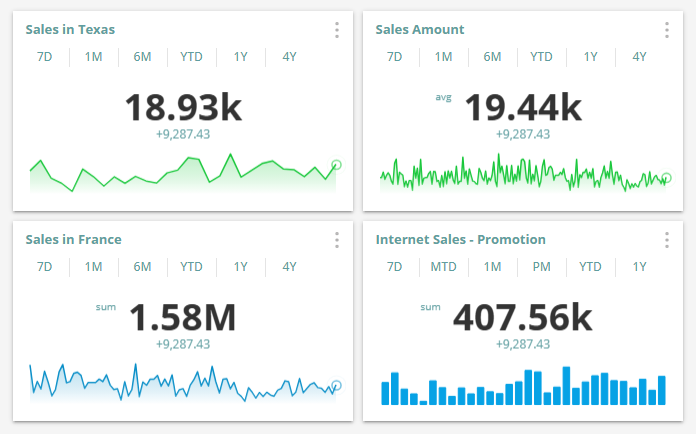Click the Sales Amount sparkline end marker

point(666,178)
